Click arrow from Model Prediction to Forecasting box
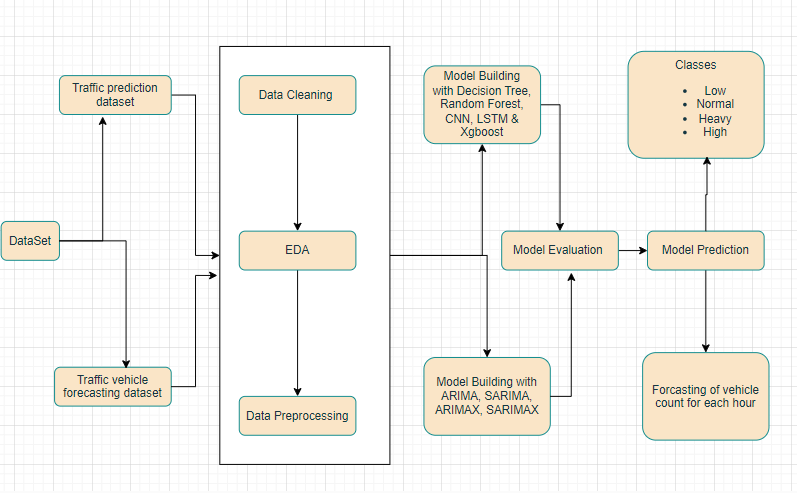This screenshot has height=493, width=797. pyautogui.click(x=706, y=310)
